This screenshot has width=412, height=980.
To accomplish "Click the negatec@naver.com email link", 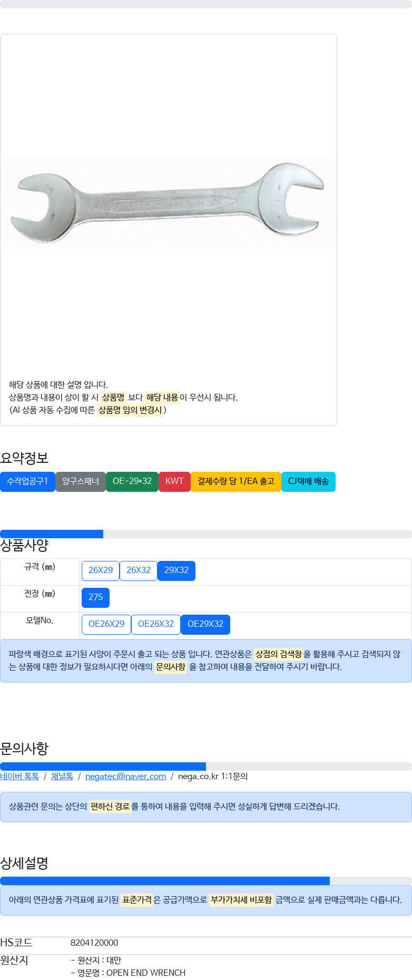I will (x=125, y=777).
